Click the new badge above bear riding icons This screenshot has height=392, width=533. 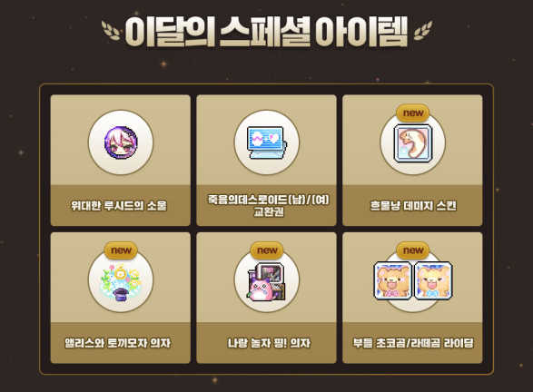pyautogui.click(x=413, y=250)
